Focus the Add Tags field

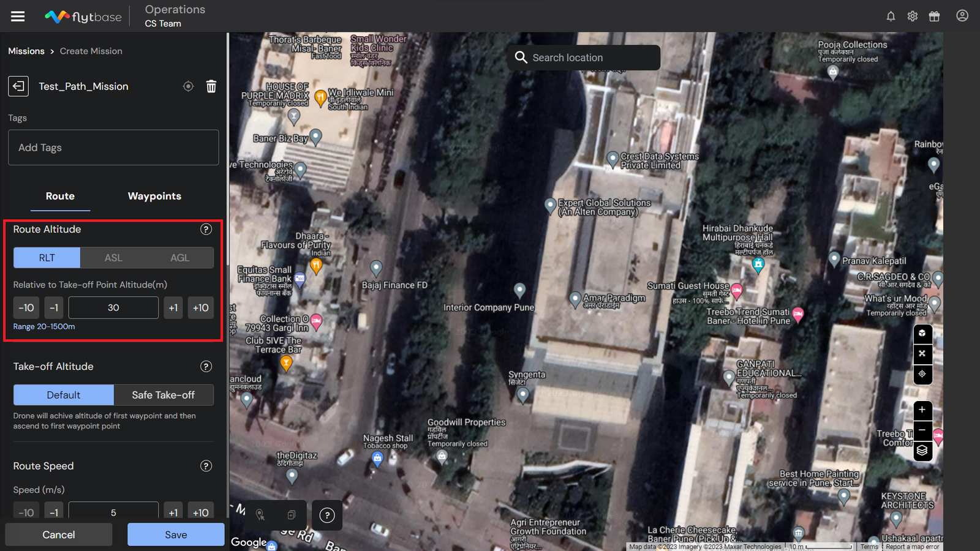pos(113,148)
